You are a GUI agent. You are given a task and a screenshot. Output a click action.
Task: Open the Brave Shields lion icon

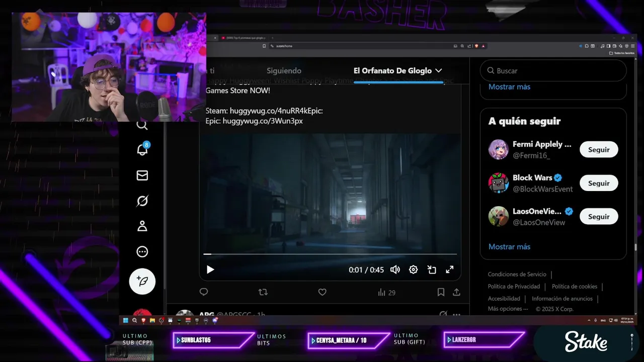476,46
